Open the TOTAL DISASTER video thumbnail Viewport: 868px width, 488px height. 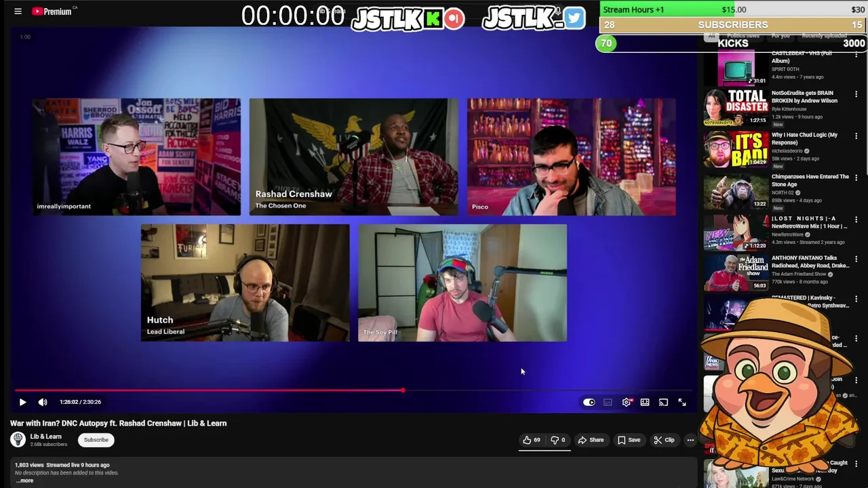pos(736,107)
